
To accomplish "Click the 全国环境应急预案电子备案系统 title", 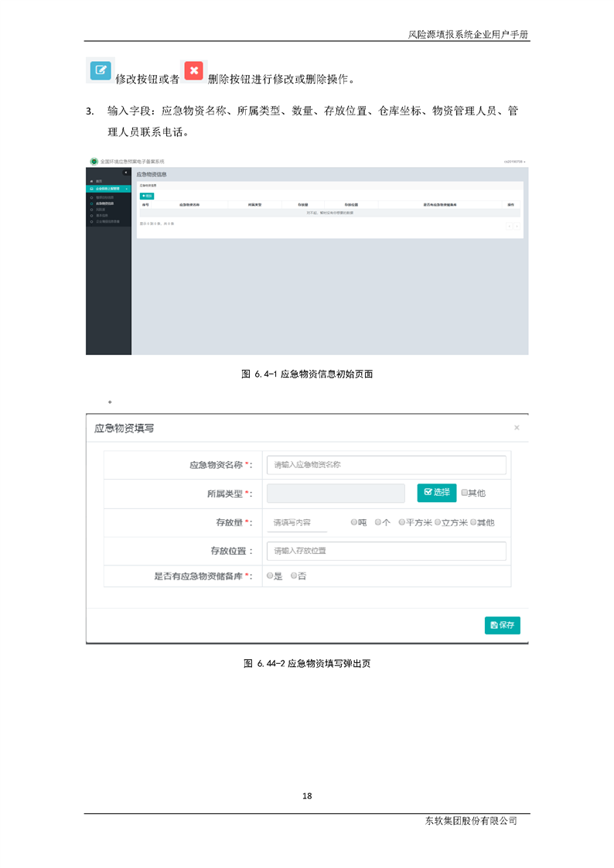I will [132, 162].
